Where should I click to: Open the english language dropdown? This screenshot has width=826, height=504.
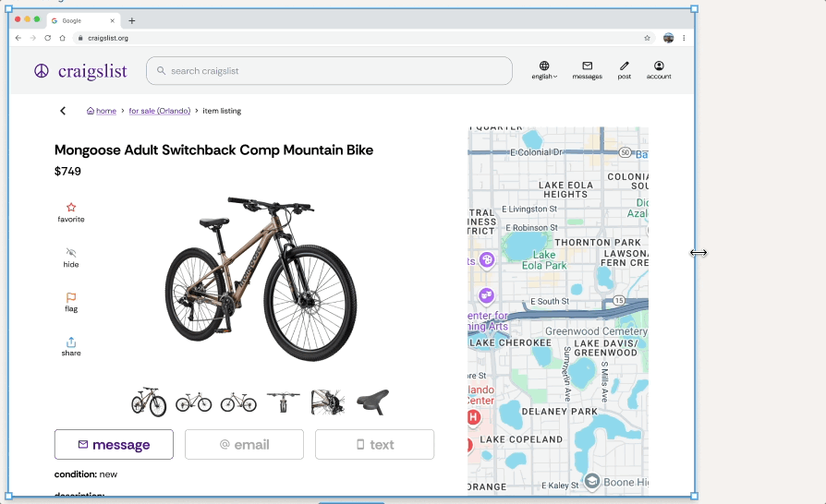tap(544, 70)
